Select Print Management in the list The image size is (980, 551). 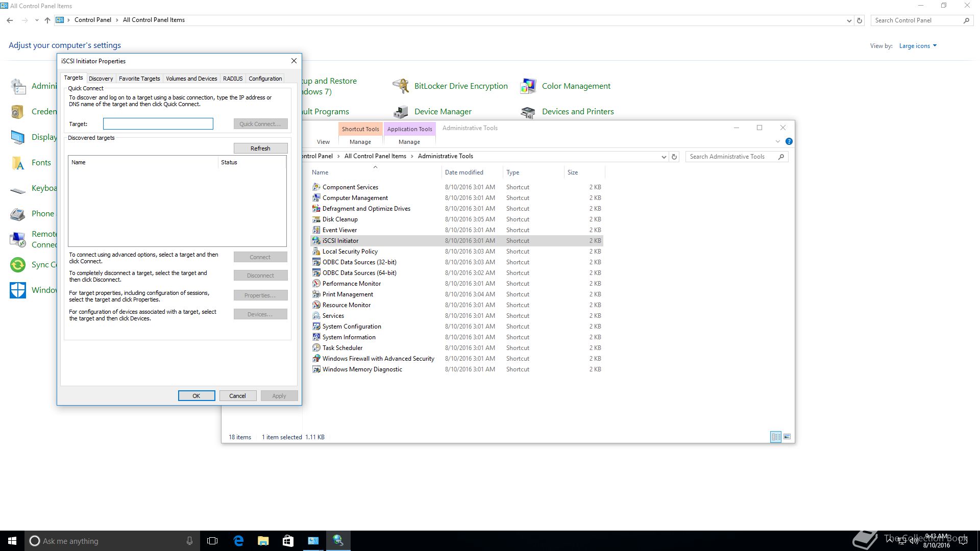[x=348, y=294]
